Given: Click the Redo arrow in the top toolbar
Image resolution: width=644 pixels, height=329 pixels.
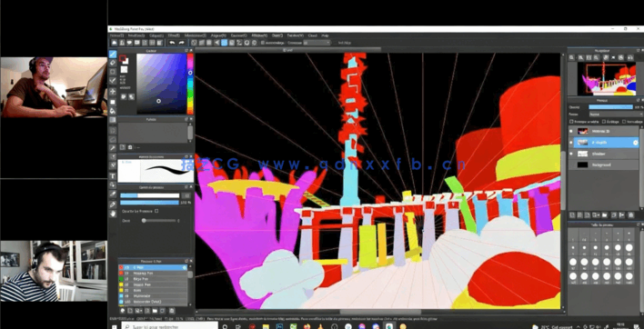Looking at the screenshot, I should [181, 43].
